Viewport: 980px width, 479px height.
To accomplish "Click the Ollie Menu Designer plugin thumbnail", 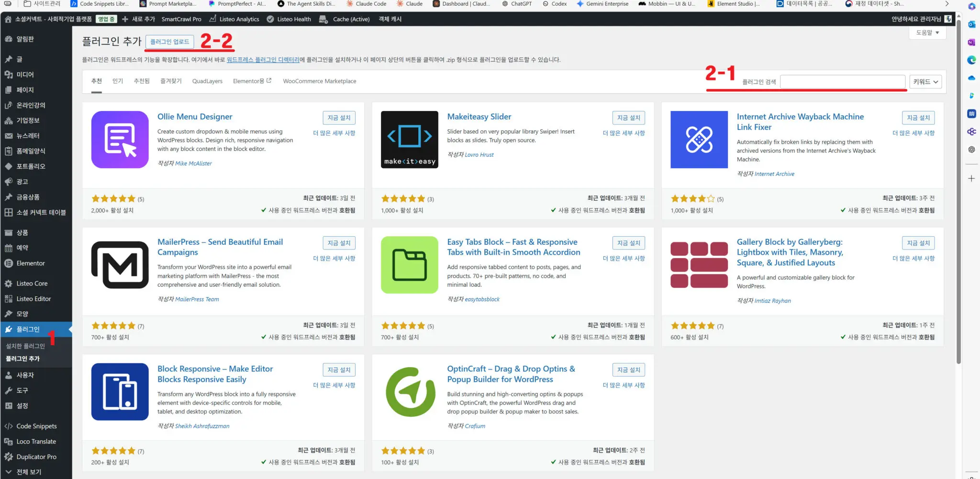I will 120,140.
